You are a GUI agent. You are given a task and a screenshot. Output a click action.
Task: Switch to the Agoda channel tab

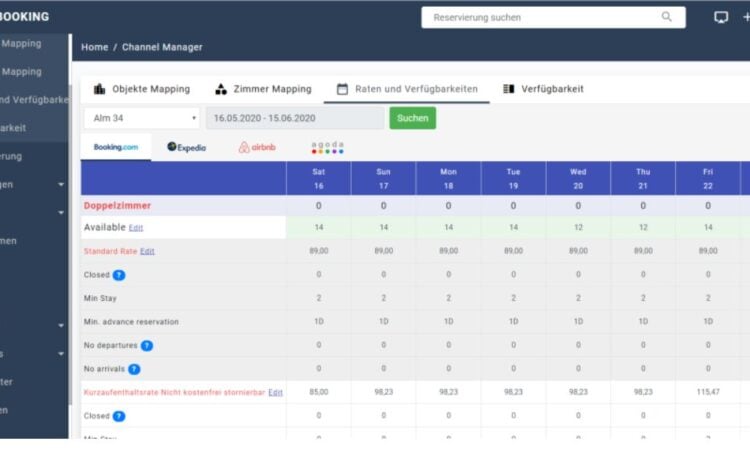tap(327, 147)
